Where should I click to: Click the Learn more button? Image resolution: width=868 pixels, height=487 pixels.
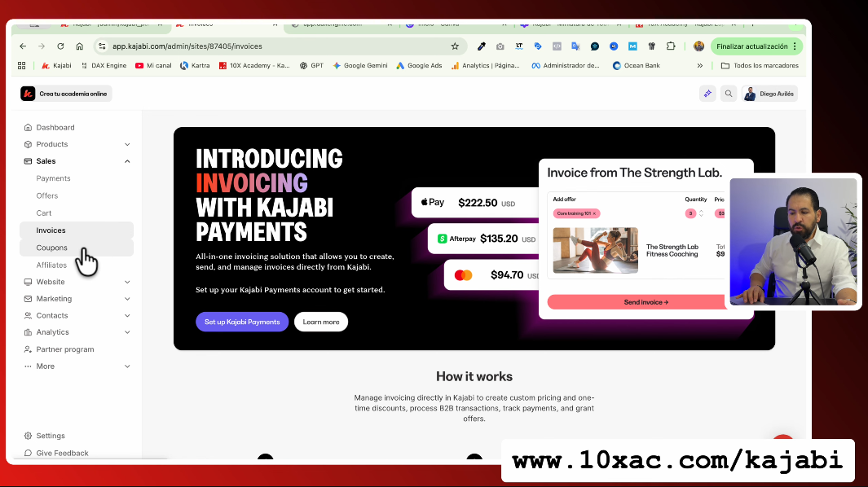tap(321, 322)
